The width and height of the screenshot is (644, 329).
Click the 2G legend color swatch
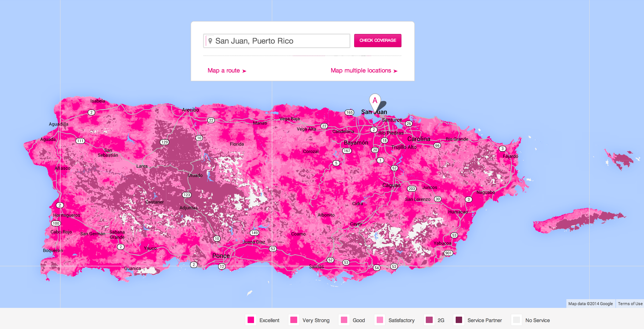(429, 320)
